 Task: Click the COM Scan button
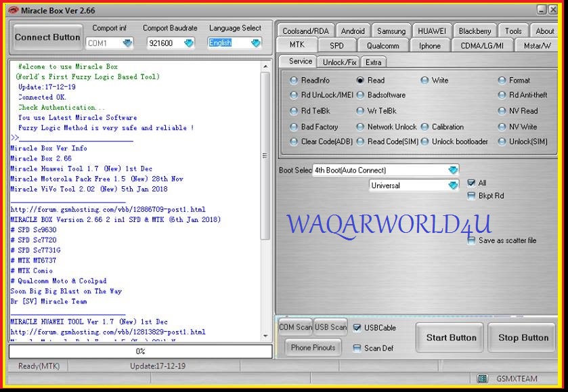(295, 327)
